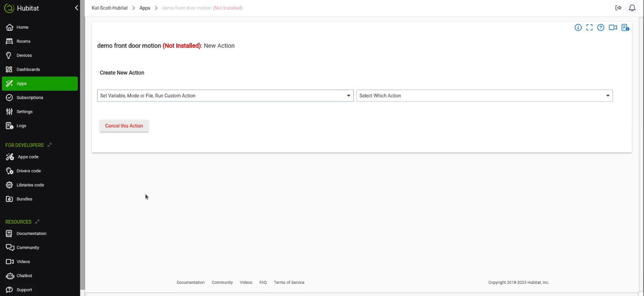
Task: Open notifications bell icon
Action: (632, 8)
